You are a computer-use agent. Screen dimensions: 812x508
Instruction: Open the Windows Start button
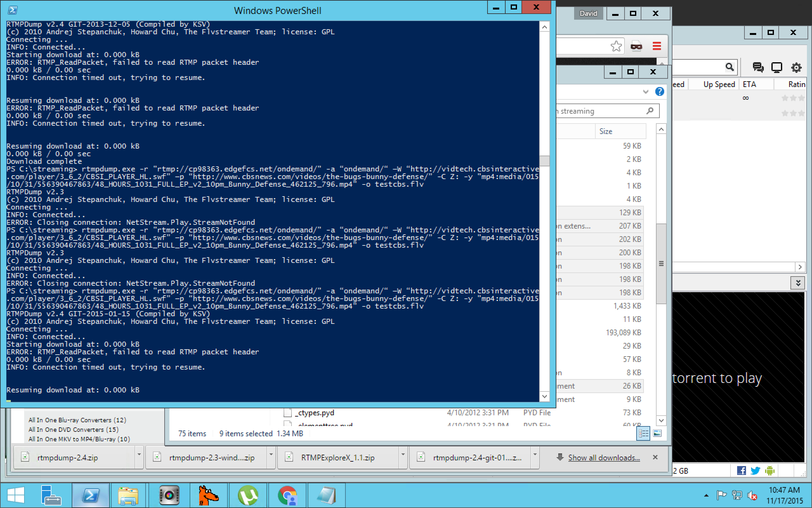coord(16,495)
